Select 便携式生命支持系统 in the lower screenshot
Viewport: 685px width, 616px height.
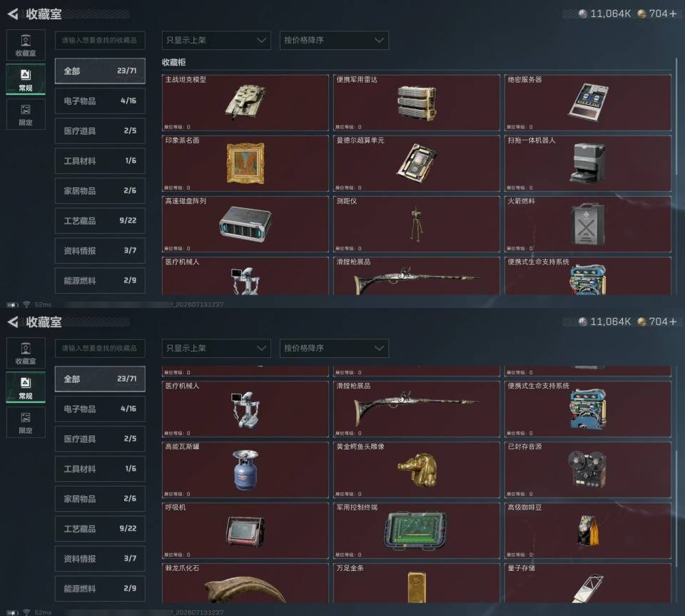click(587, 409)
